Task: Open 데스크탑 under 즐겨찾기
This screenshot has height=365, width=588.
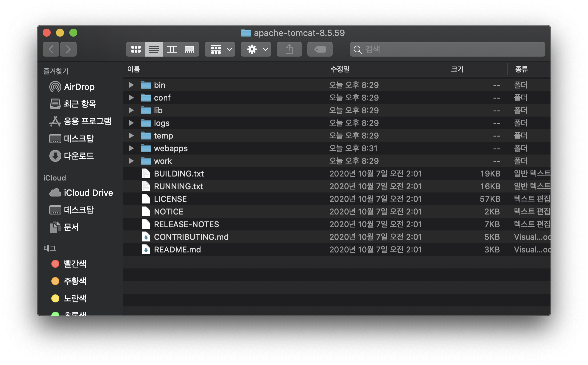Action: pos(72,139)
